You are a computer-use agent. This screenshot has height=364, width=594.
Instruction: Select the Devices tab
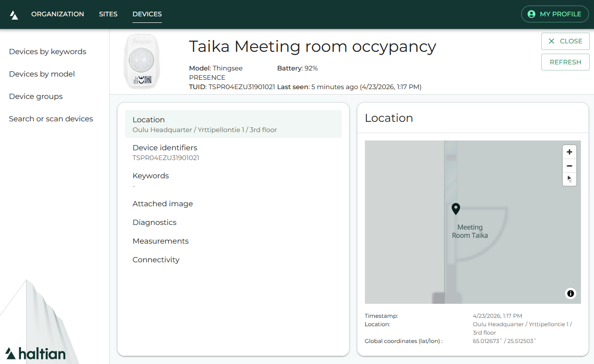147,14
